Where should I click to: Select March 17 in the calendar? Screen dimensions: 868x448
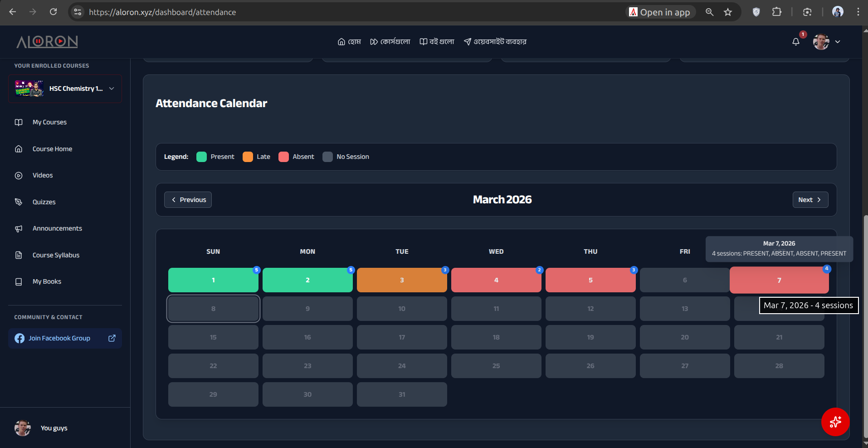(x=402, y=337)
